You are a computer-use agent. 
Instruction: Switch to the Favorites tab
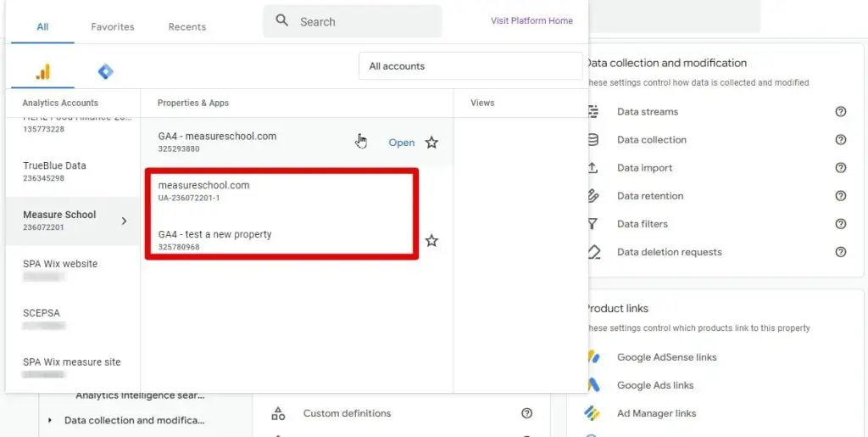click(x=113, y=27)
